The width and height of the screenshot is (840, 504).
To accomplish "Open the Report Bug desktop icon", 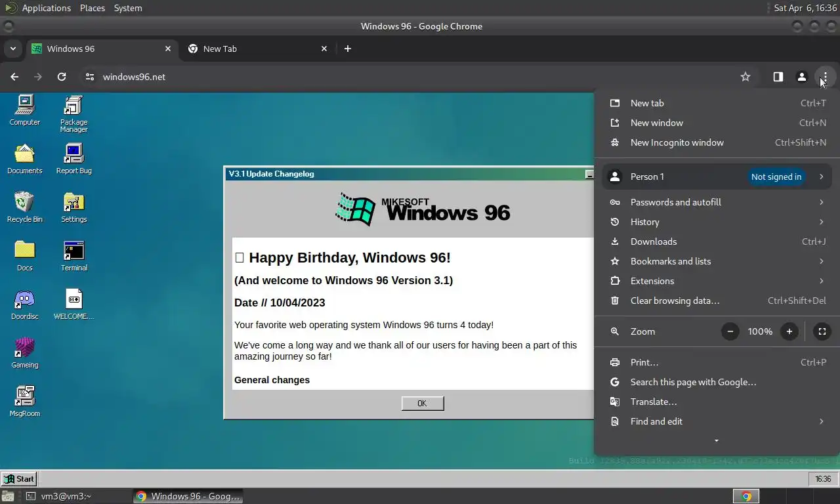I will [x=73, y=159].
